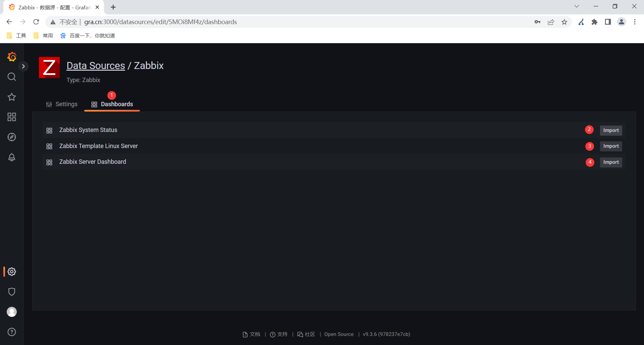Open the 社区 community footer link
644x345 pixels.
pos(306,334)
